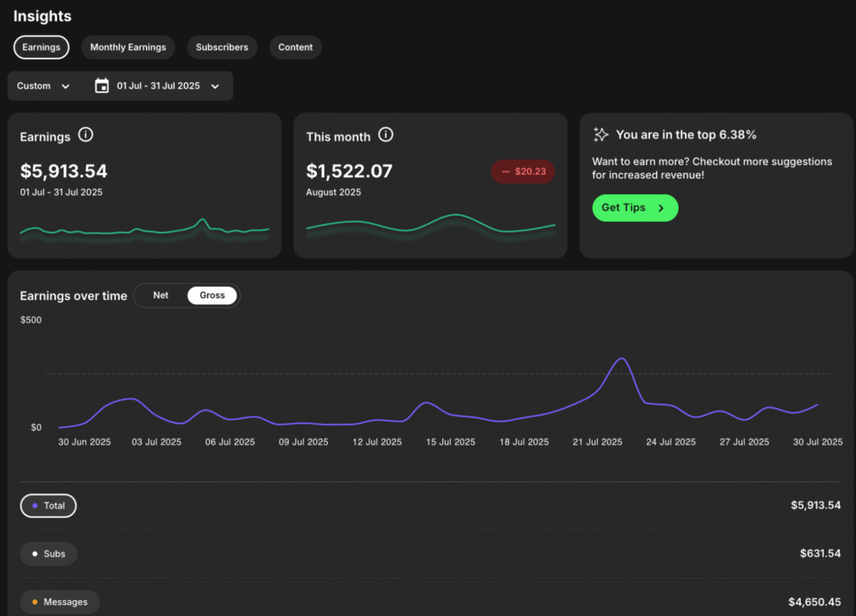This screenshot has height=616, width=856.
Task: Click the orange dot in Messages chip
Action: pyautogui.click(x=34, y=602)
